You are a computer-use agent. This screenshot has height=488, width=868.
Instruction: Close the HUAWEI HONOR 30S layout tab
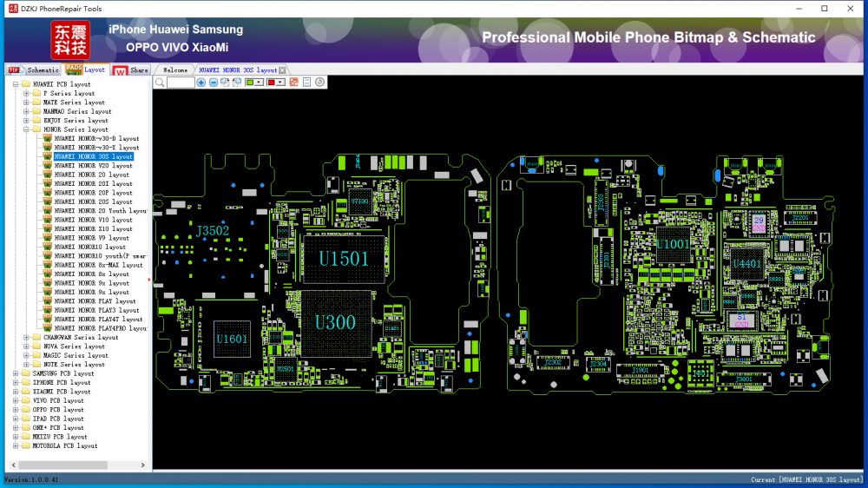tap(283, 69)
